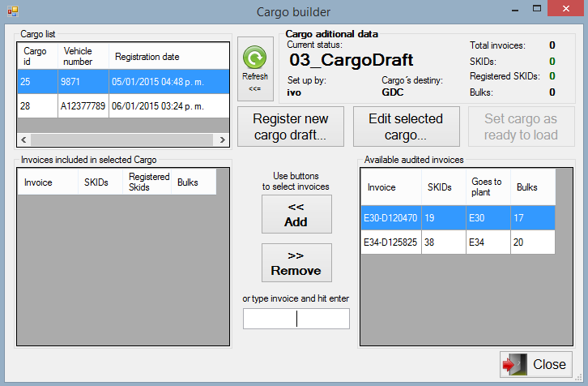Click Bulks header in available invoices
The image size is (588, 386).
(x=531, y=187)
